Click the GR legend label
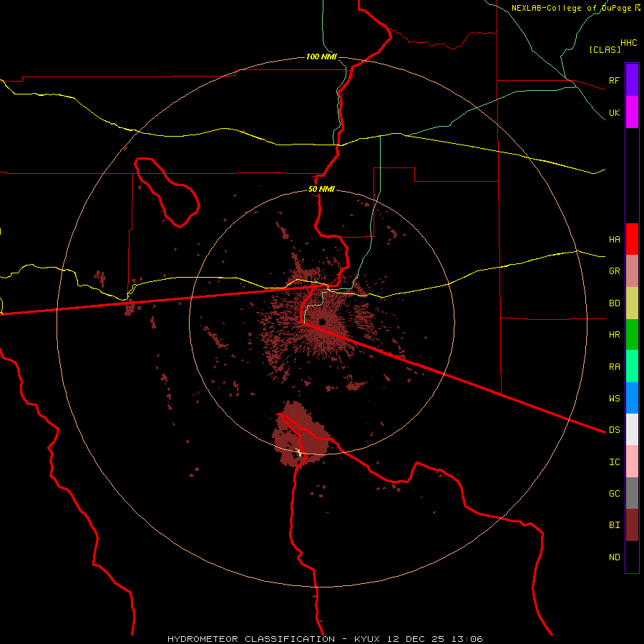The image size is (644, 644). coord(614,271)
